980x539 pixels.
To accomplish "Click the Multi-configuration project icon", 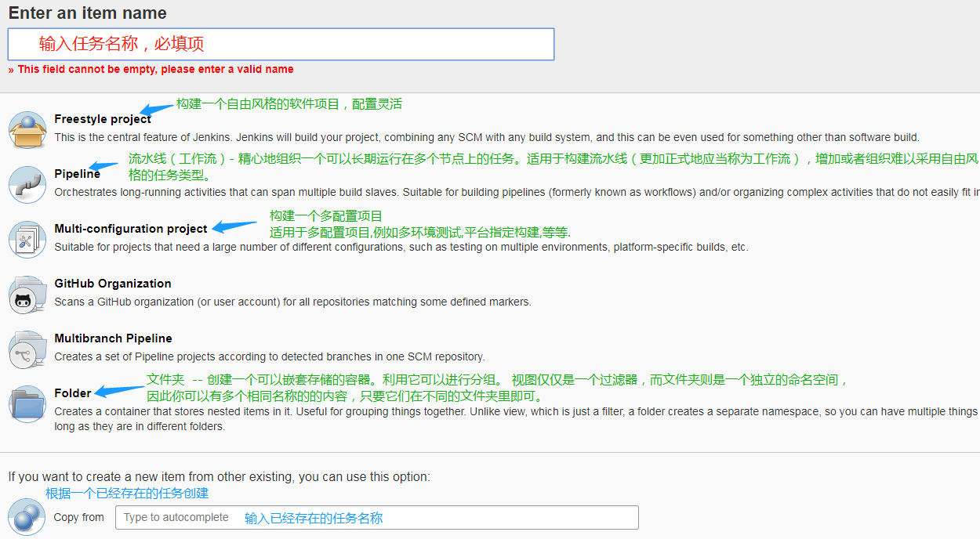I will coord(27,240).
